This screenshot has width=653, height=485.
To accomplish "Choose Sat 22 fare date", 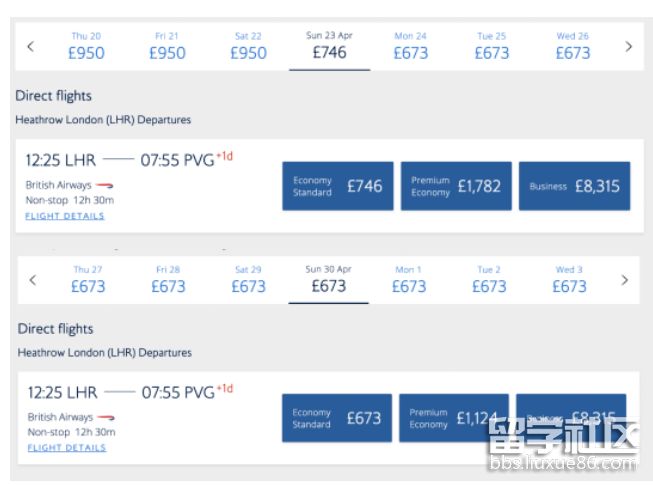I will click(x=248, y=46).
